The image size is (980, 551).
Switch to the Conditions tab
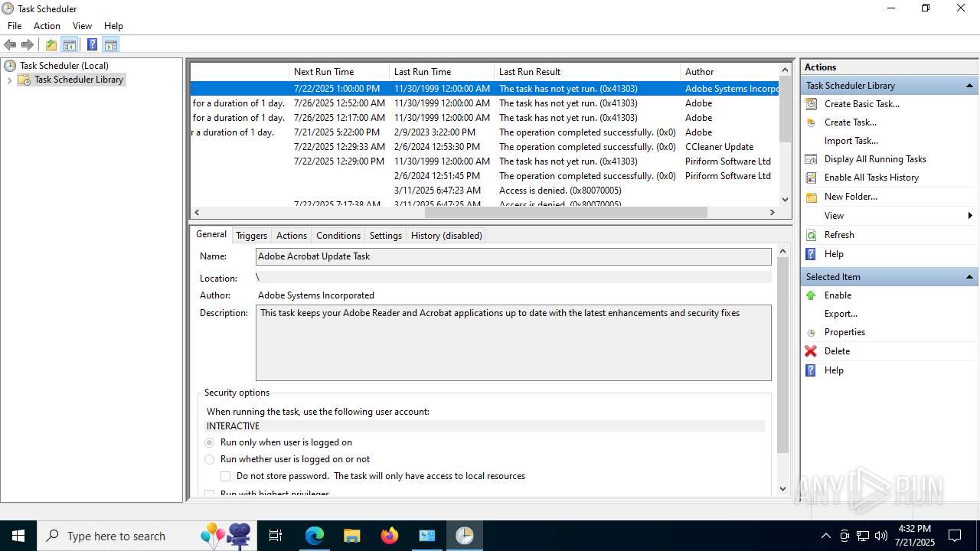(338, 236)
